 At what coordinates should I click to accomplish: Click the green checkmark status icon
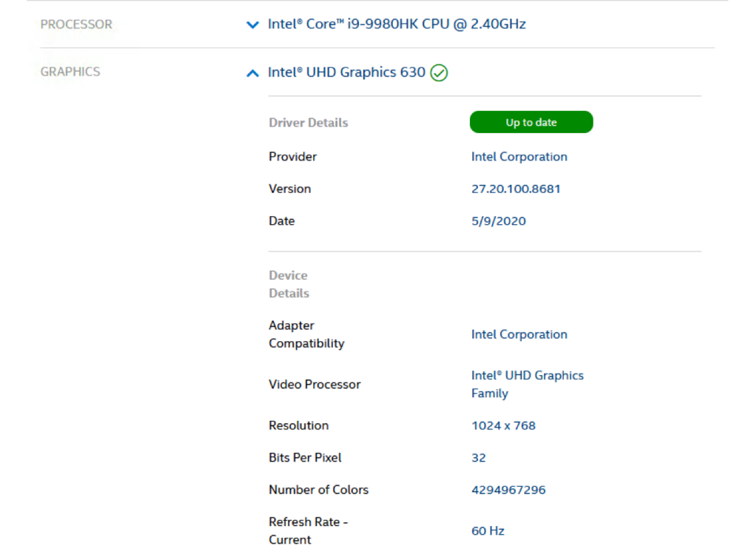pyautogui.click(x=439, y=72)
